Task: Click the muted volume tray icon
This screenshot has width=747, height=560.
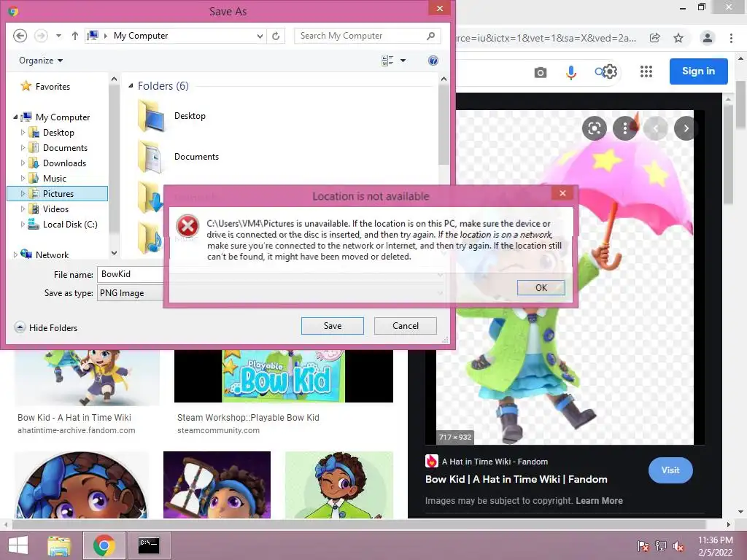Action: (x=678, y=545)
